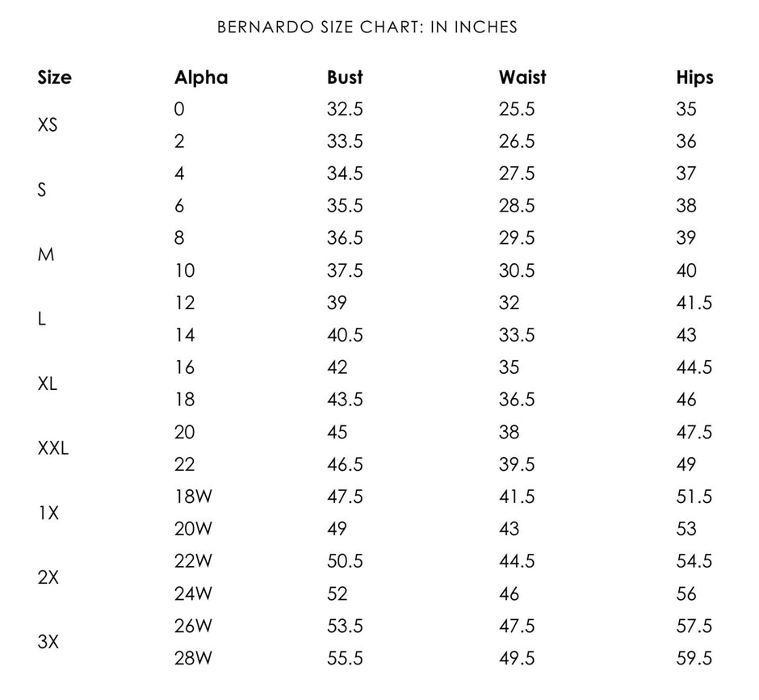Viewport: 759px width, 700px height.
Task: Select the M size label
Action: 46,254
